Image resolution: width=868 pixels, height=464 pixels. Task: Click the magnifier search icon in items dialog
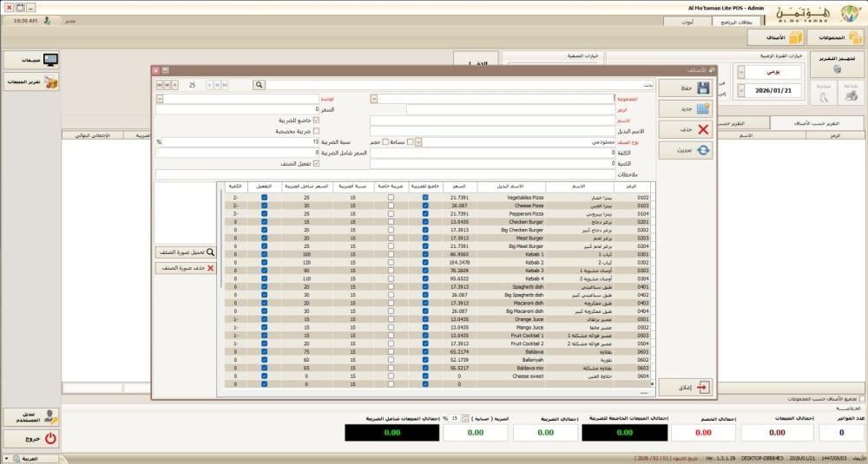(259, 85)
